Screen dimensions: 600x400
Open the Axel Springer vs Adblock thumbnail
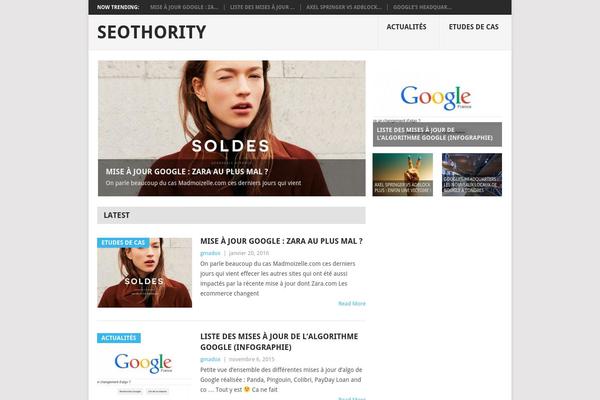coord(403,175)
